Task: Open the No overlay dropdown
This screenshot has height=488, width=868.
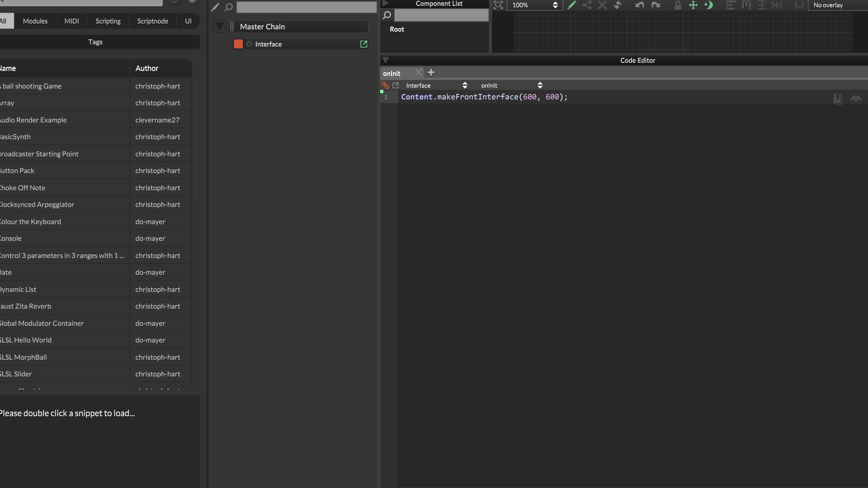Action: click(838, 5)
